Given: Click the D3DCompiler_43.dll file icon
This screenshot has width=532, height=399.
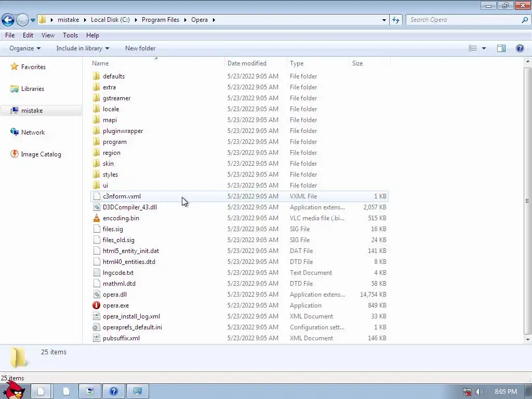Looking at the screenshot, I should point(96,207).
